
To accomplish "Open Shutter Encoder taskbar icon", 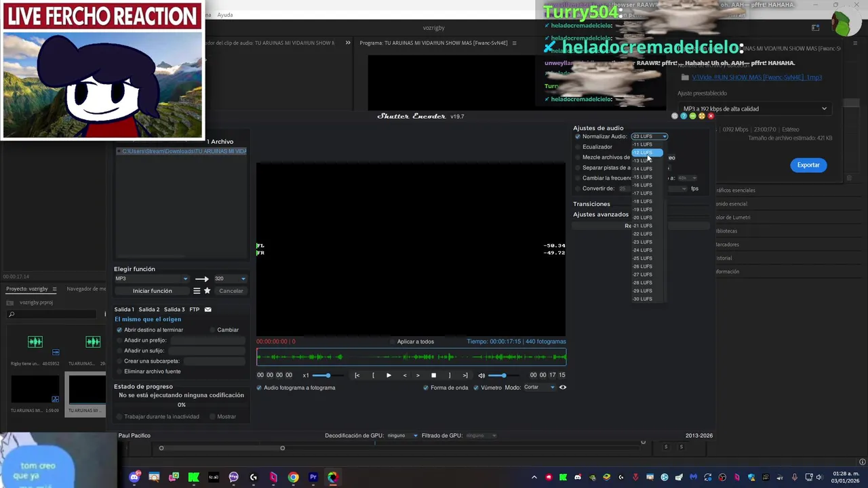I will 333,477.
